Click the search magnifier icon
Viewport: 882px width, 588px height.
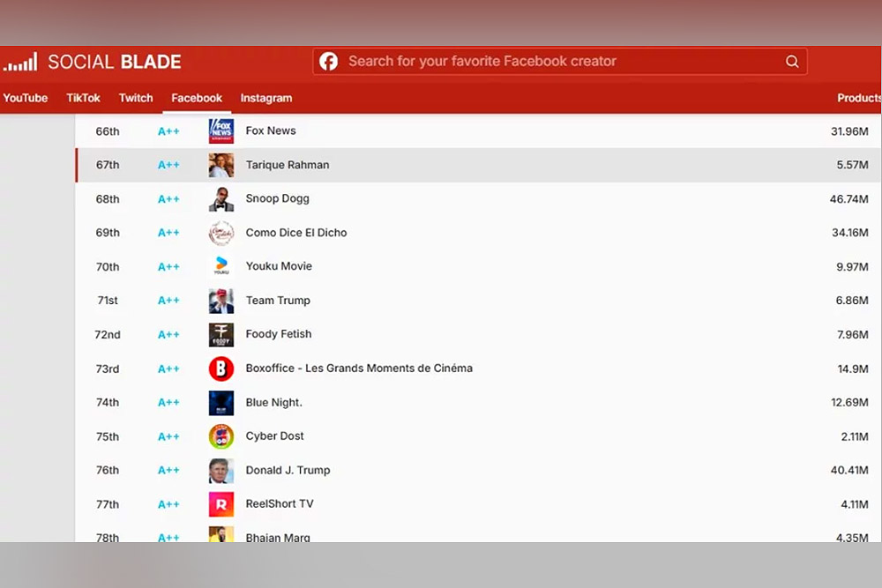pyautogui.click(x=792, y=62)
